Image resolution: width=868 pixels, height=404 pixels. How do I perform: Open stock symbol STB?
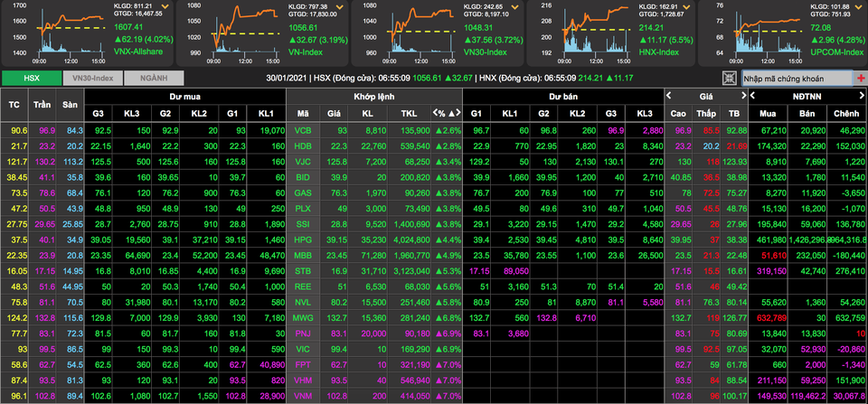302,271
